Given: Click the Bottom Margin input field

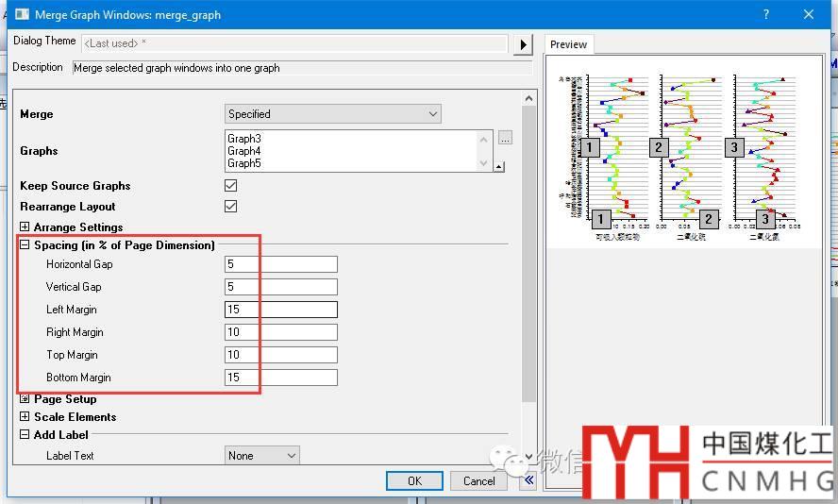Looking at the screenshot, I should coord(281,378).
